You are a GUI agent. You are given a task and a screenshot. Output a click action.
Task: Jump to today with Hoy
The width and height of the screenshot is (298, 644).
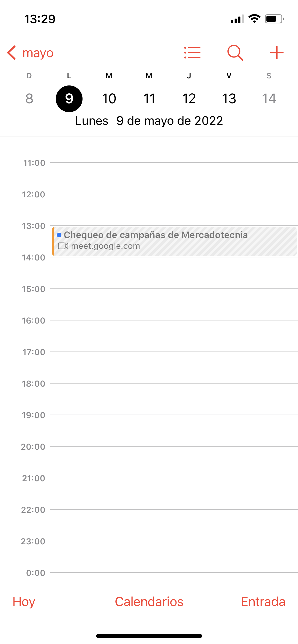[24, 602]
